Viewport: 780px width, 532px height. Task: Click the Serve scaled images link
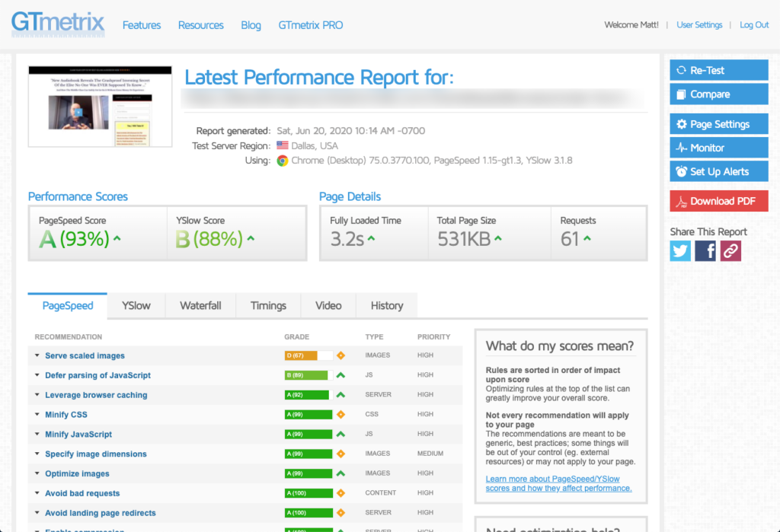[x=85, y=355]
